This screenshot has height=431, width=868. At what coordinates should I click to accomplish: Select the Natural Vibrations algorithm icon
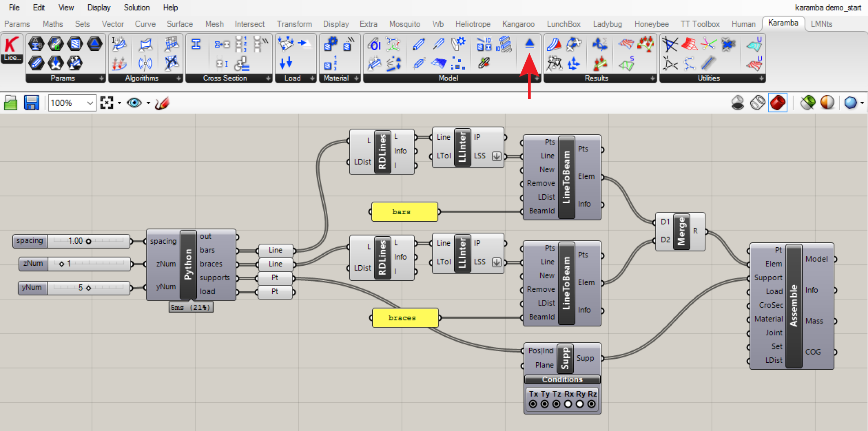(x=145, y=63)
